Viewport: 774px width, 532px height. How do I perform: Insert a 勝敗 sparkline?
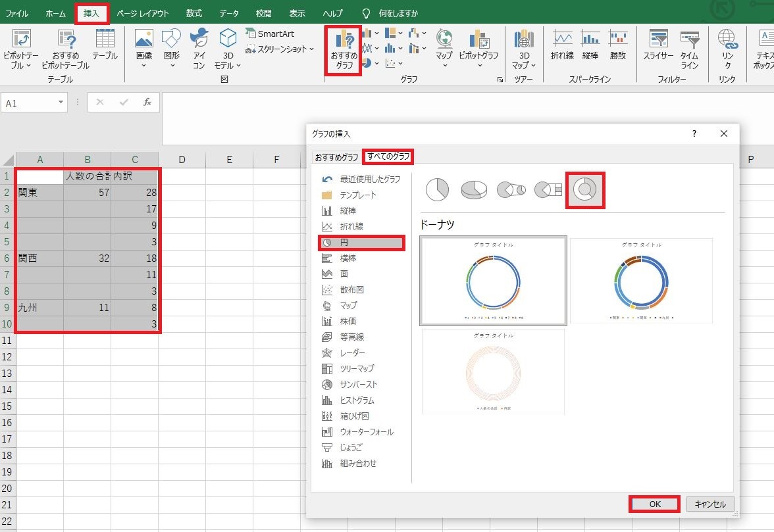[617, 45]
